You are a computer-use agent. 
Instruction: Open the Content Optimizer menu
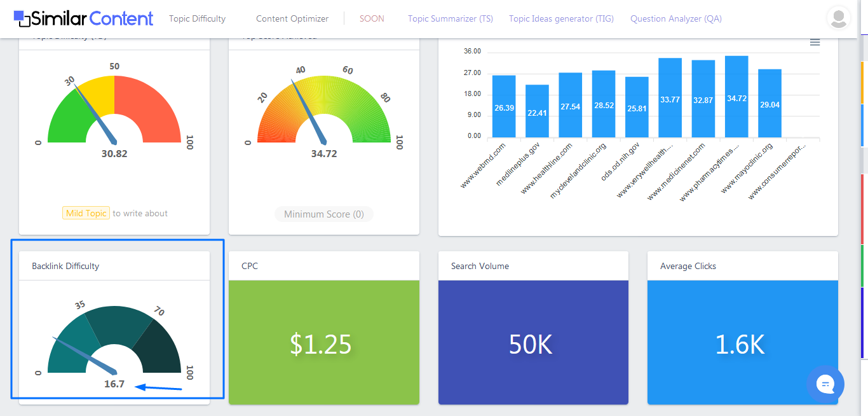coord(292,18)
